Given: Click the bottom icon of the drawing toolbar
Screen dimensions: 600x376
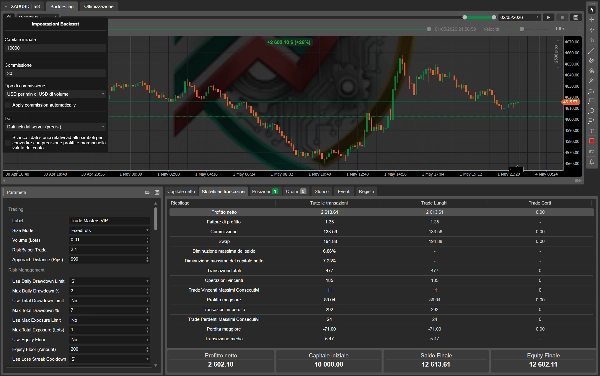Looking at the screenshot, I should (592, 162).
